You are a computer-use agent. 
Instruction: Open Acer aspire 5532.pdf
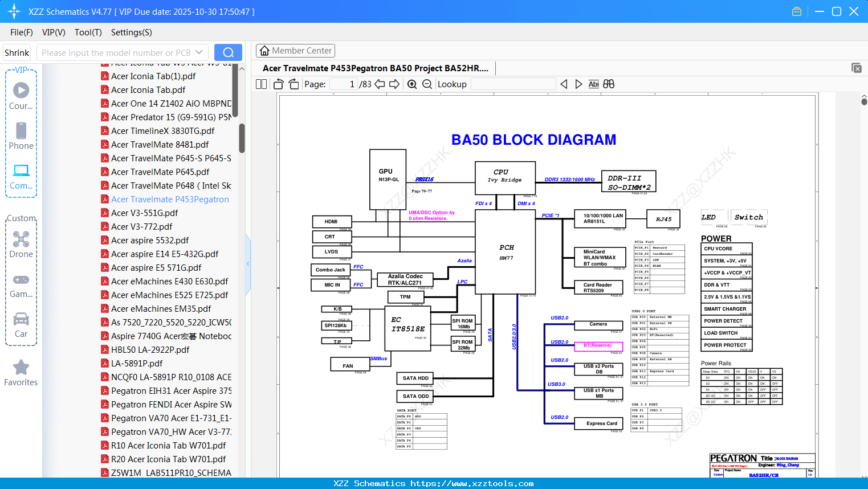tap(150, 240)
